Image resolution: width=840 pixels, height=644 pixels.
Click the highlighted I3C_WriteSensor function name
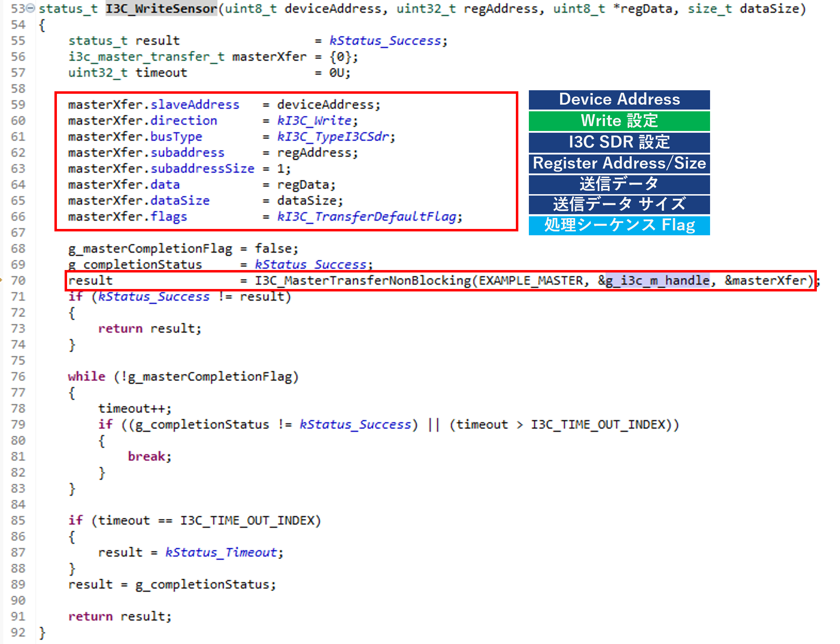click(161, 8)
